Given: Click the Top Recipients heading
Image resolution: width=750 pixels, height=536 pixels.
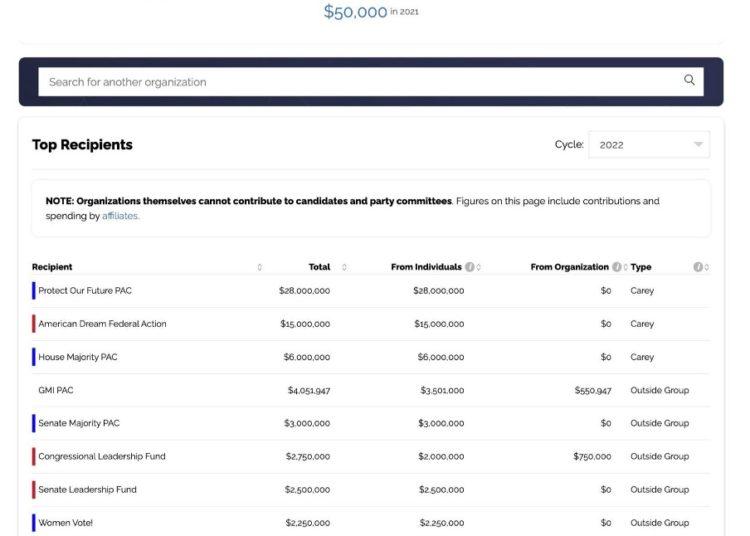Looking at the screenshot, I should (x=82, y=144).
